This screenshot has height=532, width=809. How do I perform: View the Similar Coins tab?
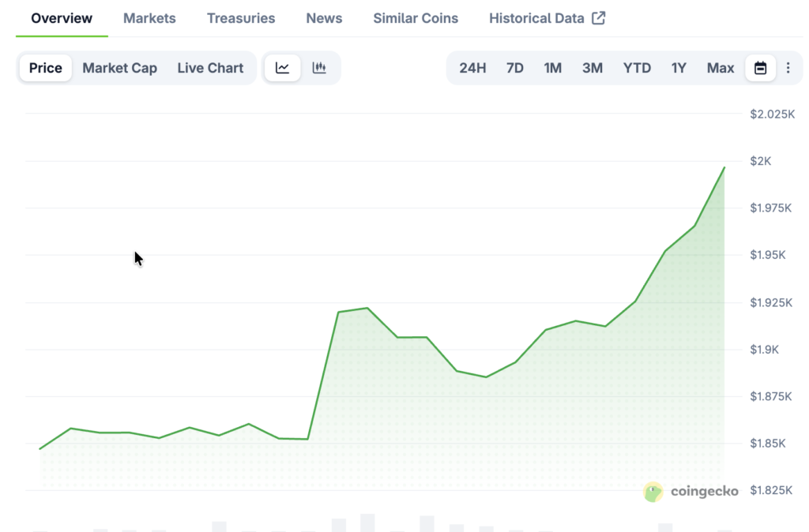[x=416, y=18]
